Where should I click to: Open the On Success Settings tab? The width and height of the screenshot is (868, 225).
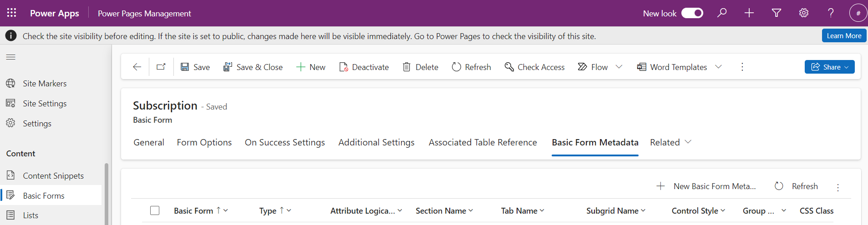[284, 142]
